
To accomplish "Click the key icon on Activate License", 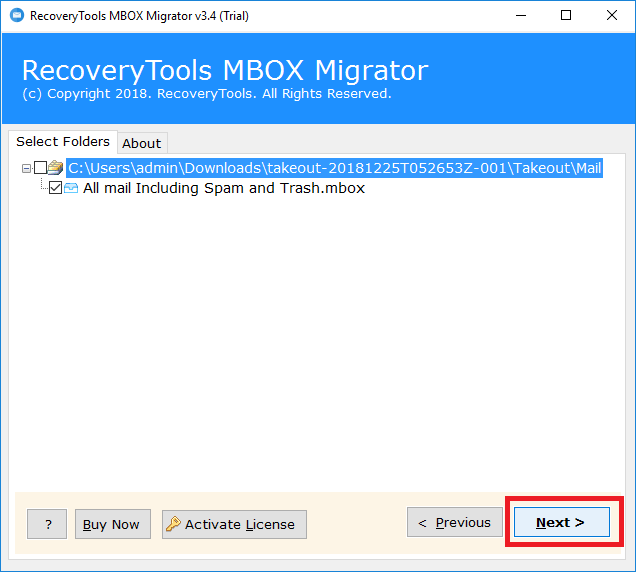I will coord(174,524).
